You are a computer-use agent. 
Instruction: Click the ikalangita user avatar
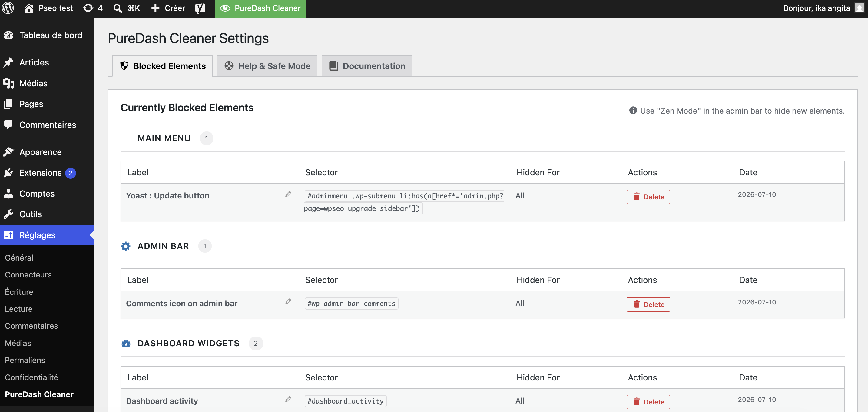tap(859, 8)
